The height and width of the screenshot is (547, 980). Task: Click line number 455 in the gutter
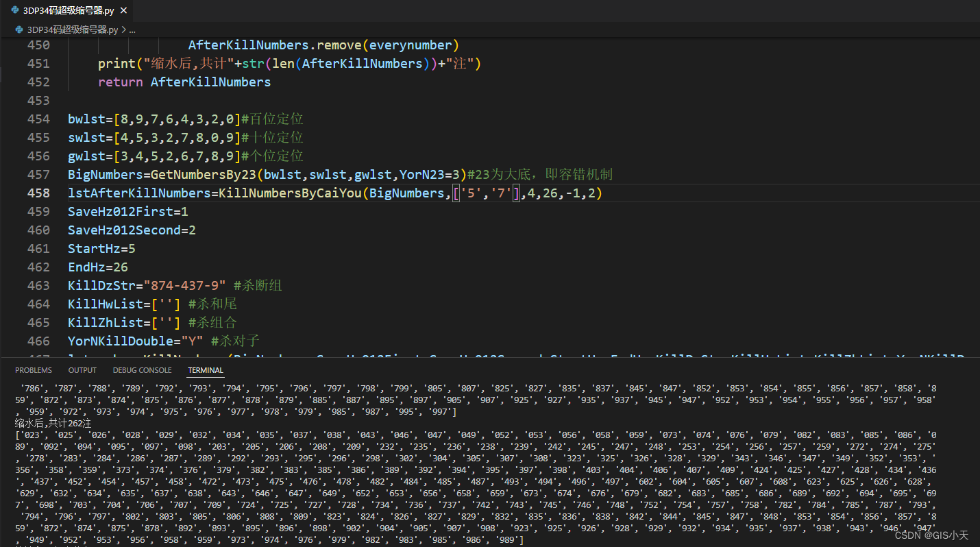38,138
